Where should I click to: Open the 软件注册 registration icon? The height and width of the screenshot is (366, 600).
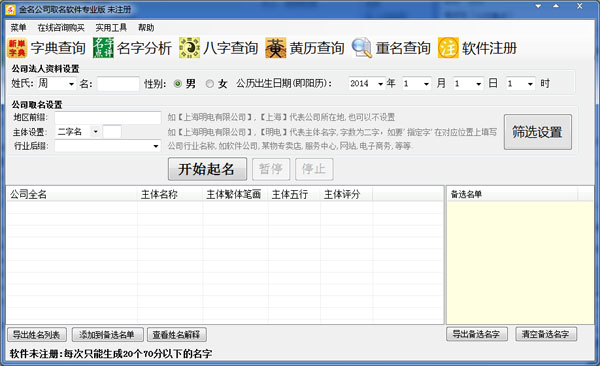point(448,48)
